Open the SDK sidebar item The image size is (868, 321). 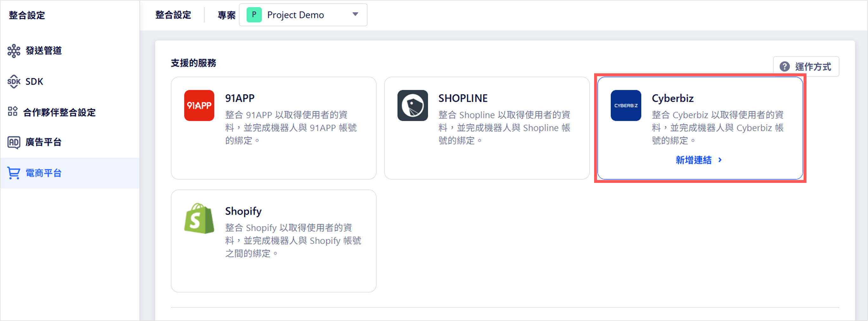[x=70, y=82]
